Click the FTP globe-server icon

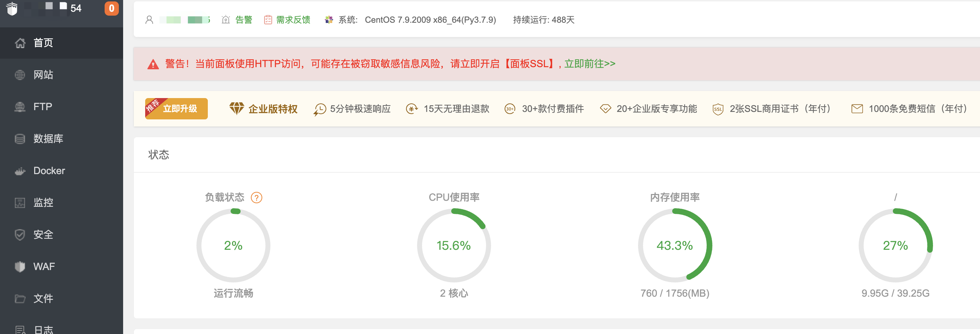point(20,107)
